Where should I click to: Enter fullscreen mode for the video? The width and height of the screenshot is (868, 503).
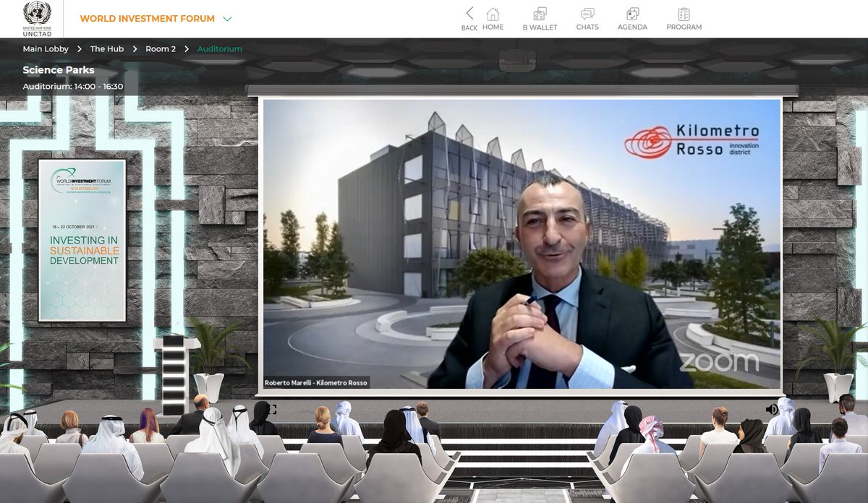coord(271,409)
